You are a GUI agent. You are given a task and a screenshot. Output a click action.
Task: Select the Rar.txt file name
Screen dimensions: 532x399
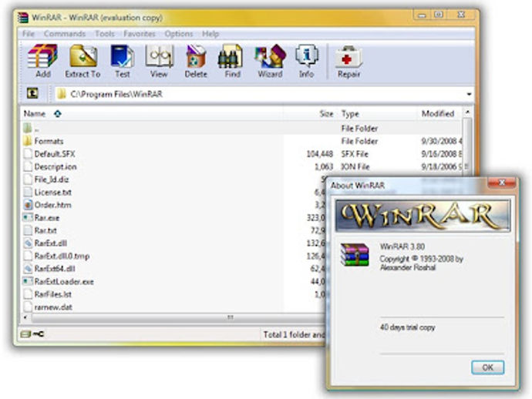(45, 230)
